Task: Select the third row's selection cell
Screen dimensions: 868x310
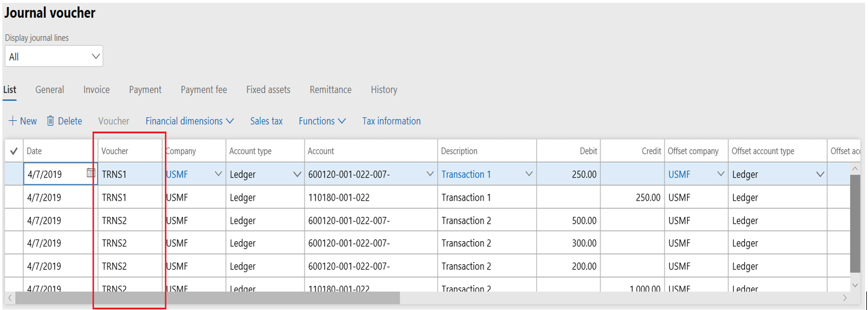Action: point(14,220)
